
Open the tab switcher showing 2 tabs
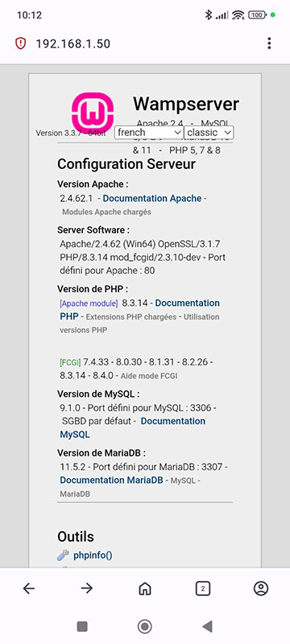[x=202, y=588]
